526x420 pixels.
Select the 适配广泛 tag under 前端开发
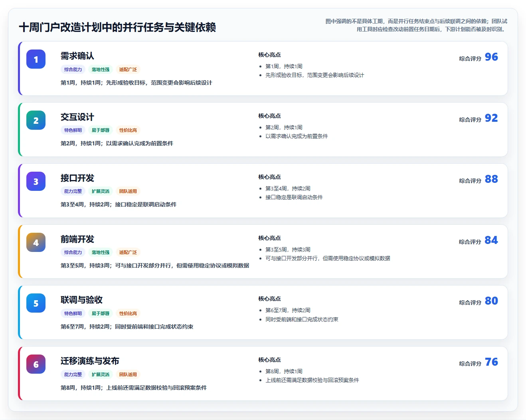(x=128, y=252)
